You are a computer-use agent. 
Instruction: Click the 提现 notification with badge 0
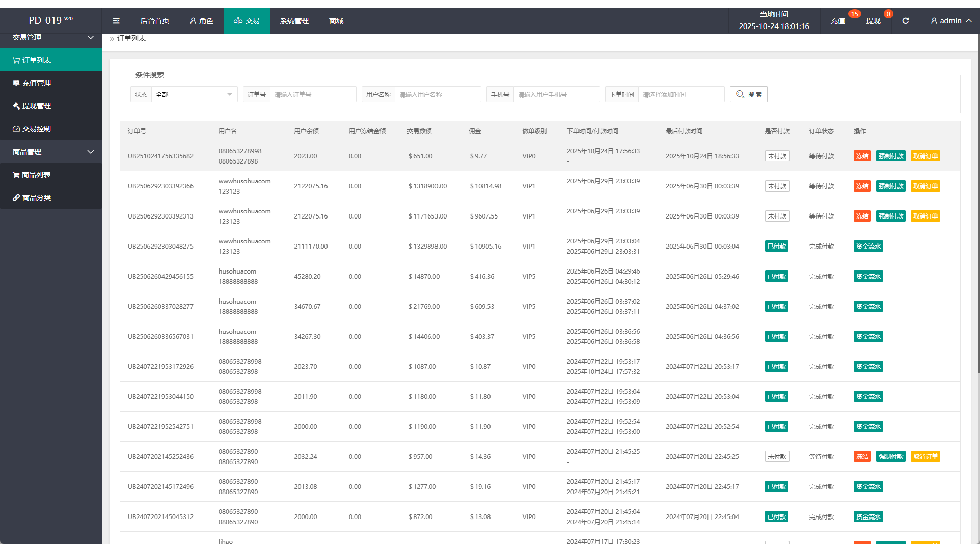pos(873,21)
